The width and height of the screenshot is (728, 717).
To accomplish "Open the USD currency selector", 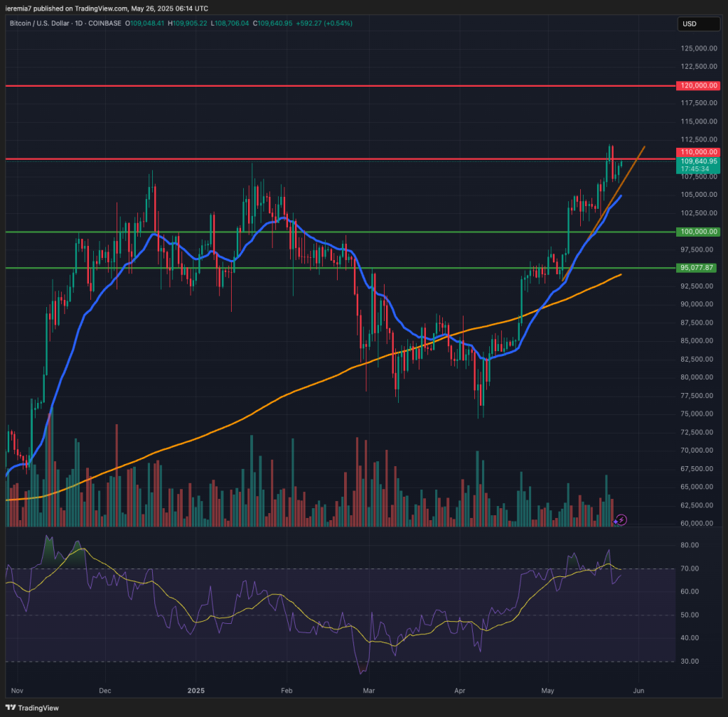I will (698, 23).
